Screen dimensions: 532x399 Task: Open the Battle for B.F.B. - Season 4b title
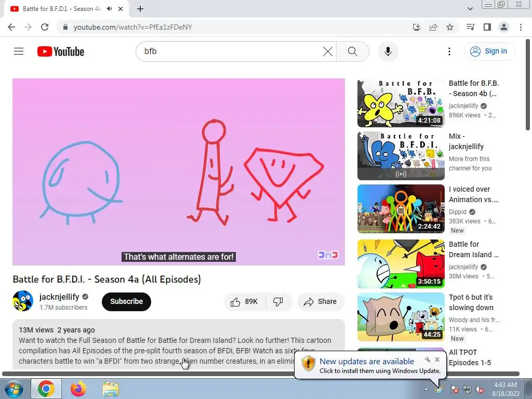point(474,88)
